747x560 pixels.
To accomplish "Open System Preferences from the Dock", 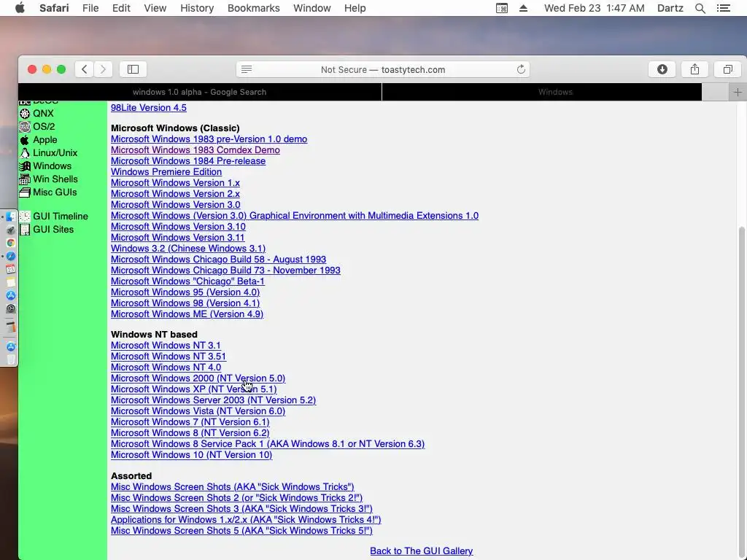I will pyautogui.click(x=10, y=308).
